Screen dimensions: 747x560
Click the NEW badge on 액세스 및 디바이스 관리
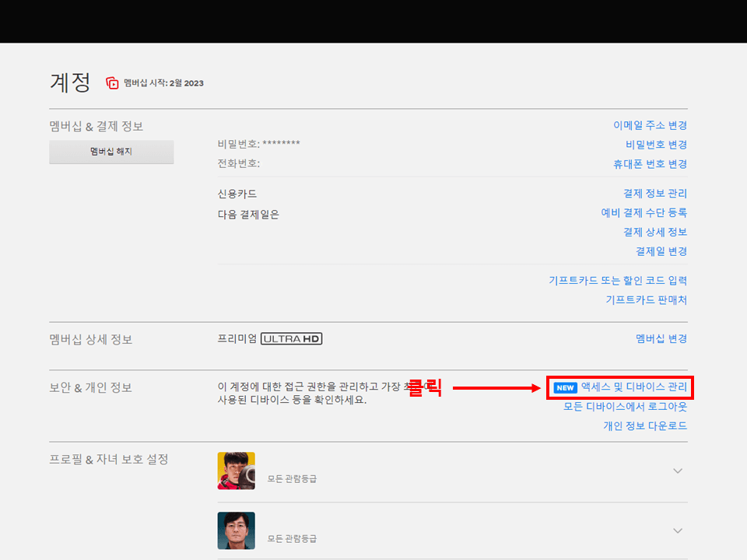tap(566, 387)
